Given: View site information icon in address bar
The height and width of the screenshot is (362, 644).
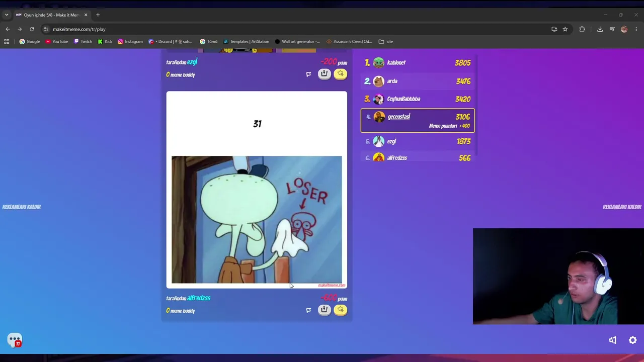Looking at the screenshot, I should point(46,29).
